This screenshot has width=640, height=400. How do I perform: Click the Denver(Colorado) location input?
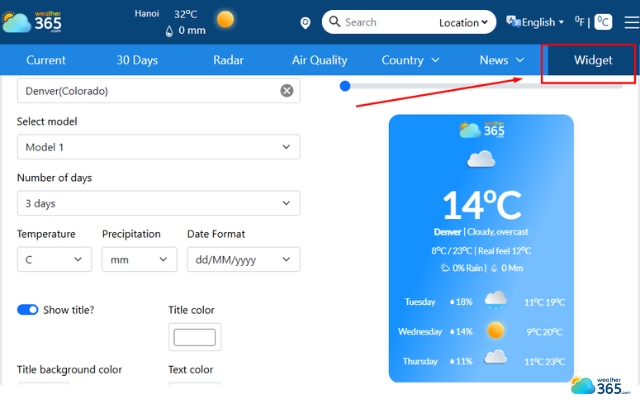point(158,91)
